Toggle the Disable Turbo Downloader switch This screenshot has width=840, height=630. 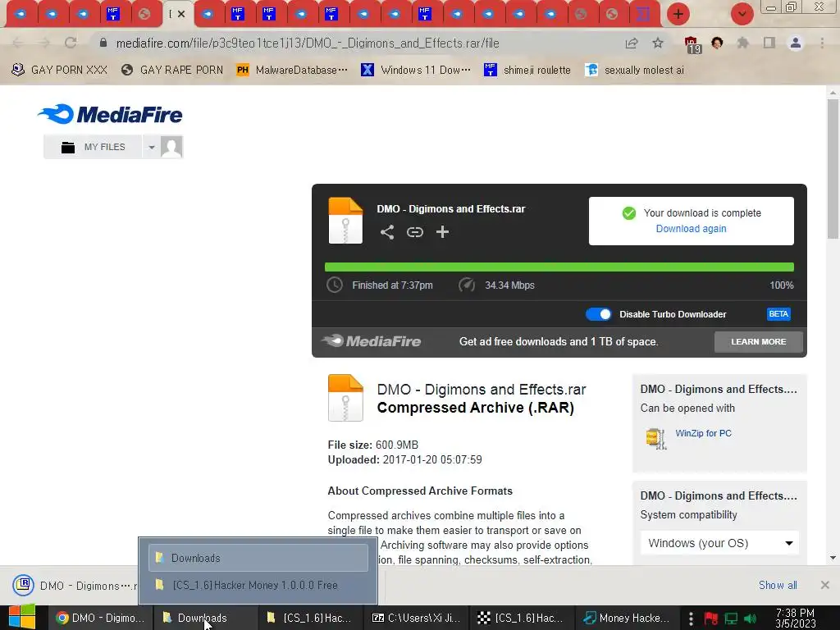tap(598, 314)
